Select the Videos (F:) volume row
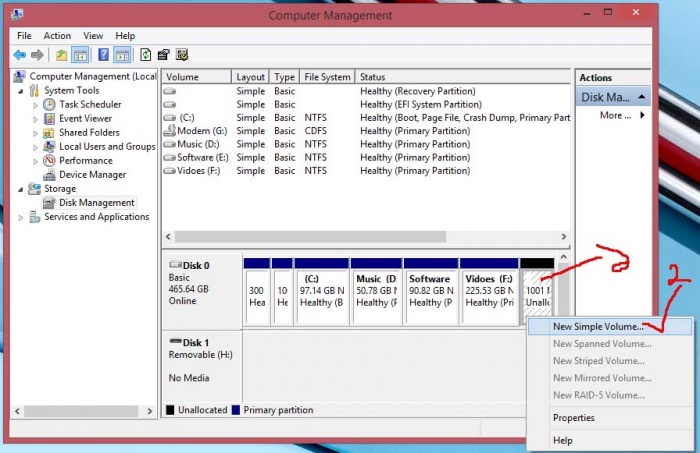 click(x=366, y=171)
